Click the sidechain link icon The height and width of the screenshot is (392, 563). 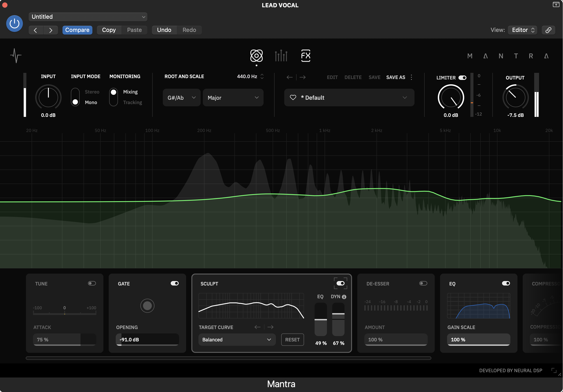[548, 30]
